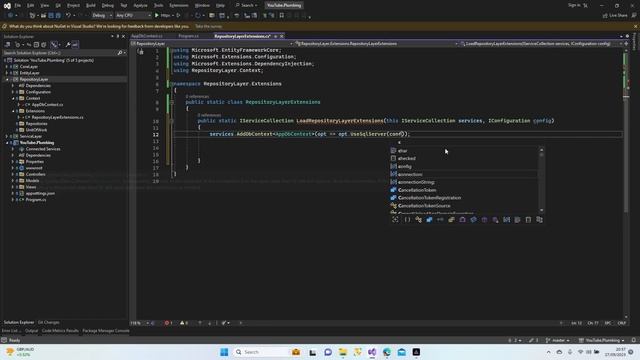640x360 pixels.
Task: Open the File menu
Action: 18,5
